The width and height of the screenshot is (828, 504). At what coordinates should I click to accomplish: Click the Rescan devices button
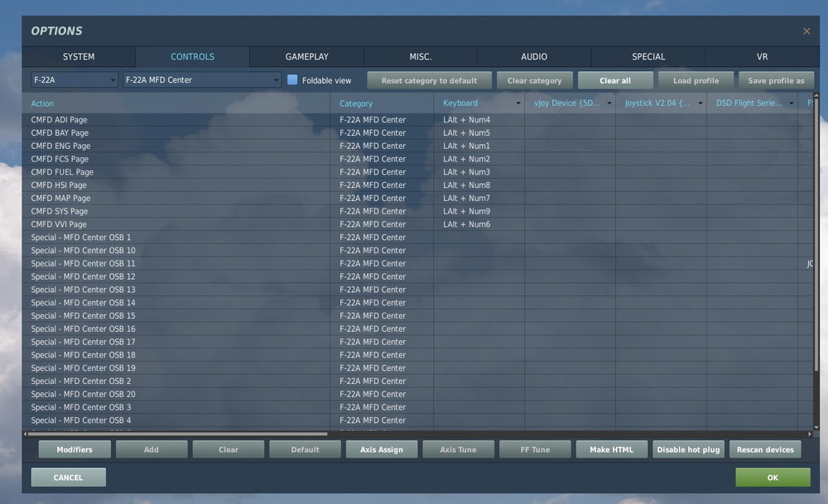tap(765, 449)
